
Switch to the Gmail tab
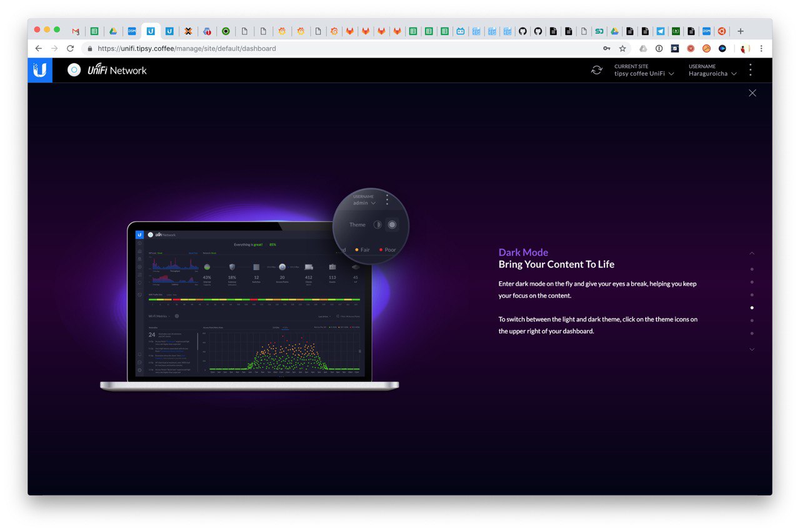76,31
